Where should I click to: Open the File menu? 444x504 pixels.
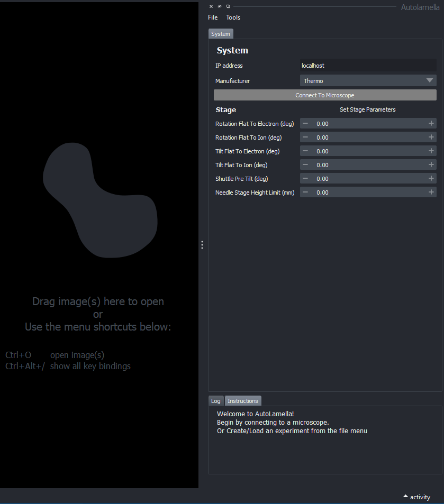point(213,17)
